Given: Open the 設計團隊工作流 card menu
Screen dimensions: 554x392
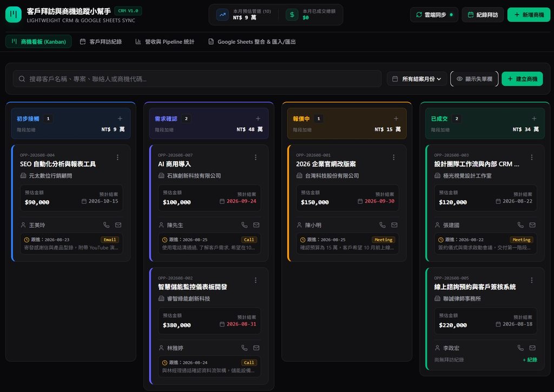Looking at the screenshot, I should pyautogui.click(x=532, y=157).
